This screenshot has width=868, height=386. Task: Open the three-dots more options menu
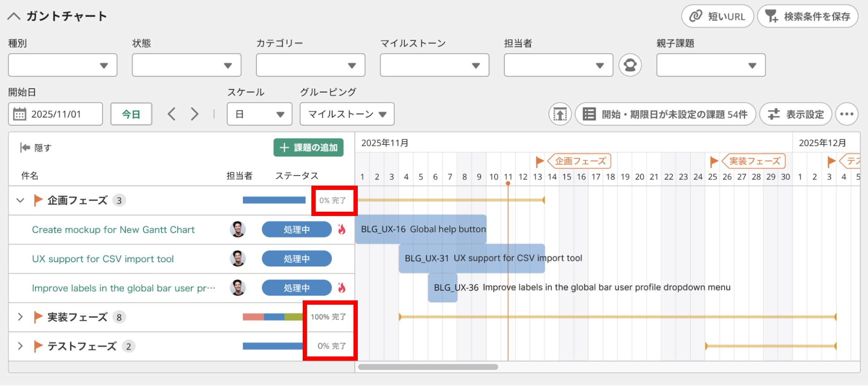point(846,114)
